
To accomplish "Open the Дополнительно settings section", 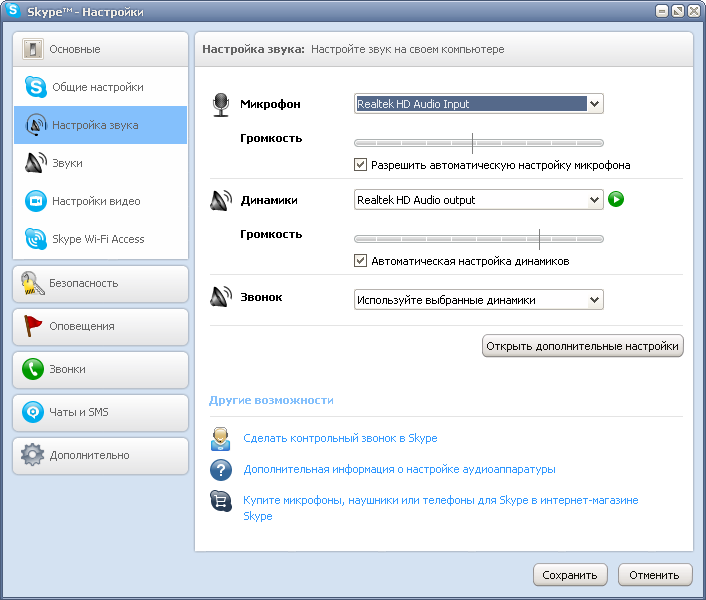I will pos(100,456).
